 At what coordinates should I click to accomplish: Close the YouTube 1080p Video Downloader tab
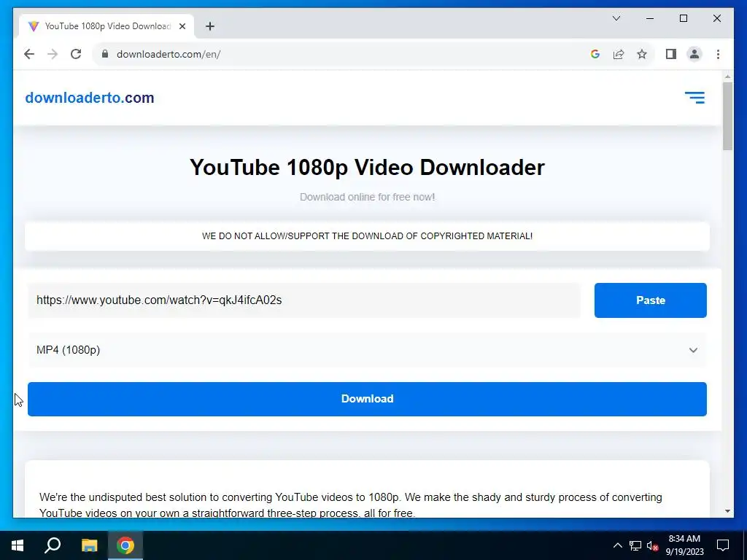182,27
